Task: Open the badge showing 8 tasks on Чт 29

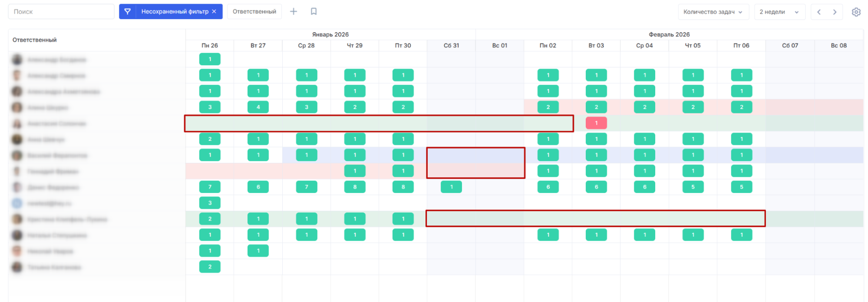Action: pos(355,187)
